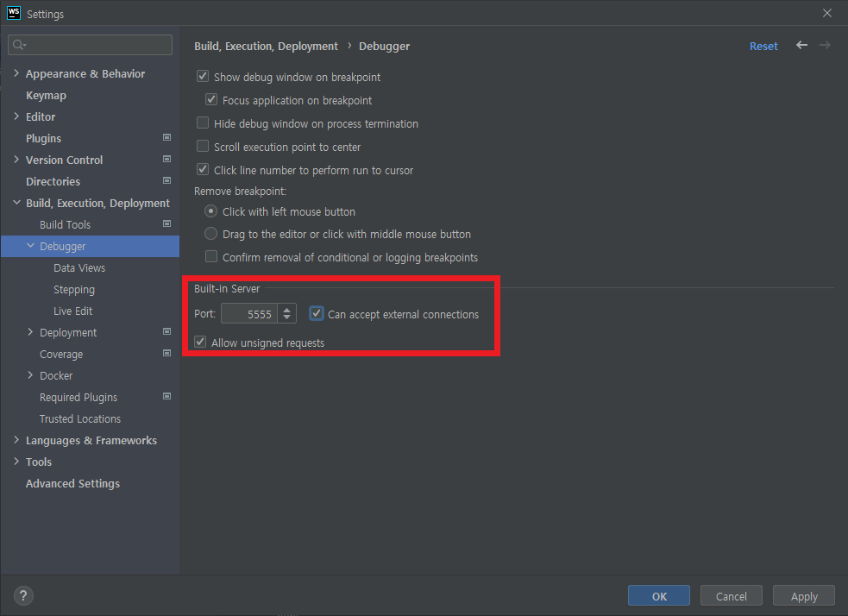Viewport: 848px width, 616px height.
Task: Open the Coverage settings page
Action: tap(61, 355)
